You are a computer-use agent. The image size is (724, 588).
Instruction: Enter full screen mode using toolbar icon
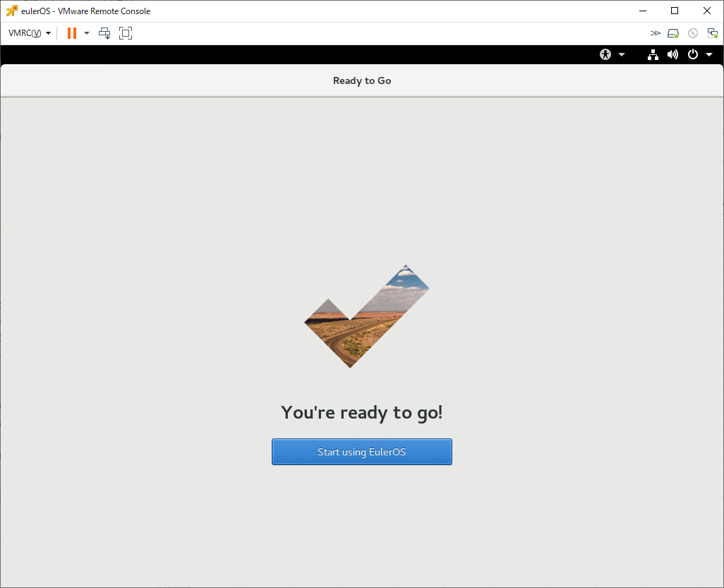coord(126,33)
